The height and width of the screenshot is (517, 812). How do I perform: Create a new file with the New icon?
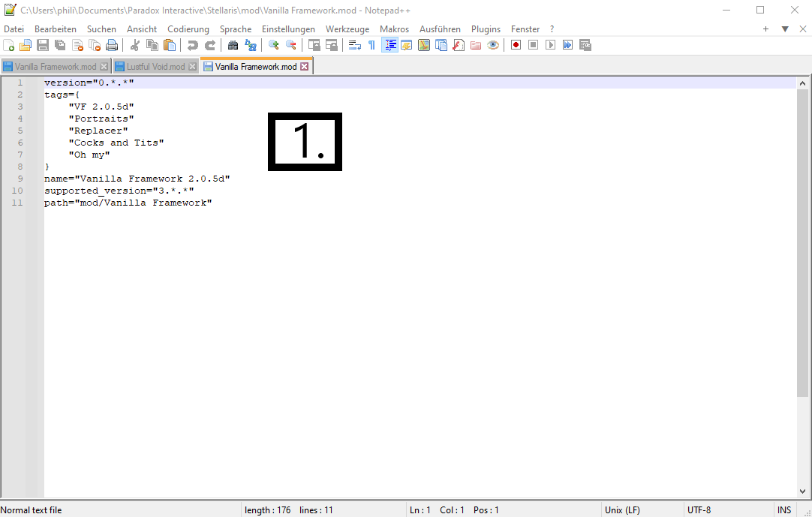9,45
